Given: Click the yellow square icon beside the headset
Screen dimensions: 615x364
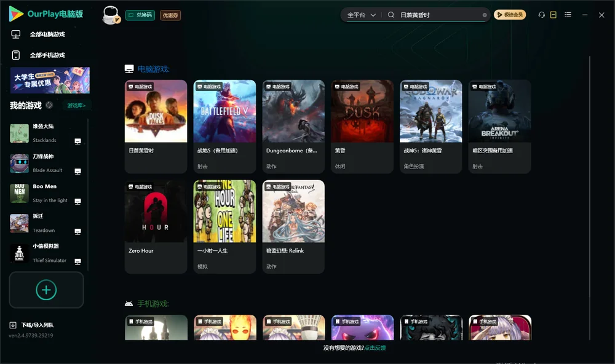Looking at the screenshot, I should (553, 15).
